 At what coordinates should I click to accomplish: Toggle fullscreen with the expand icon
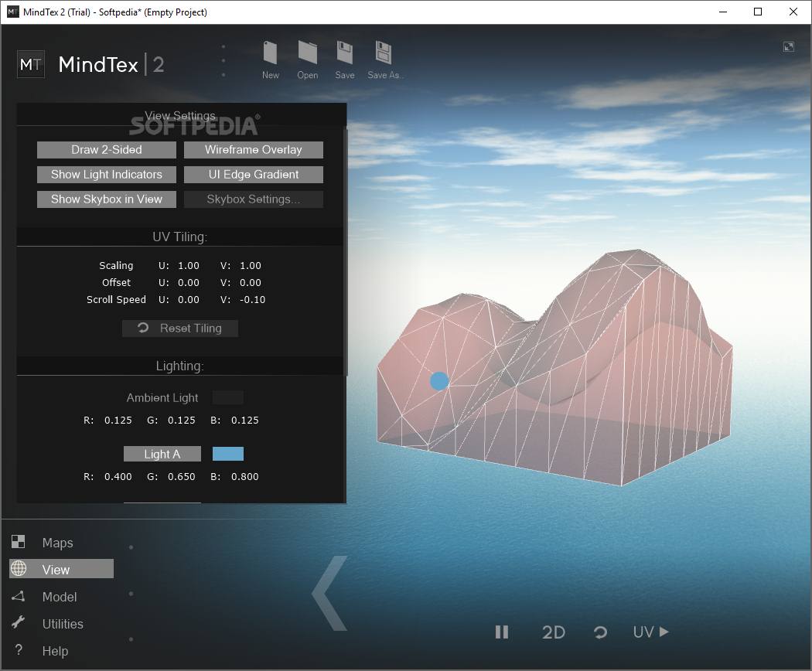(x=788, y=47)
